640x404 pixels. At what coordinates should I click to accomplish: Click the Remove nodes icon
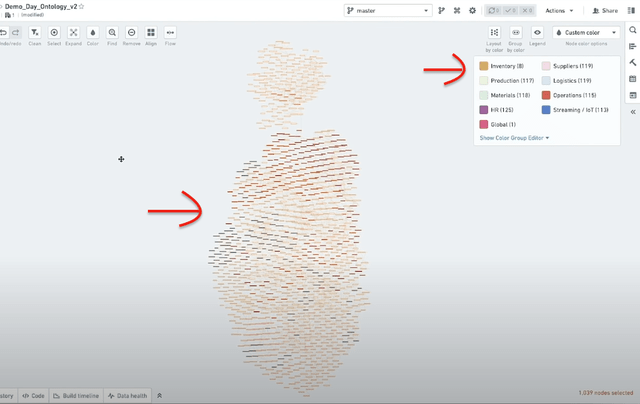[131, 33]
